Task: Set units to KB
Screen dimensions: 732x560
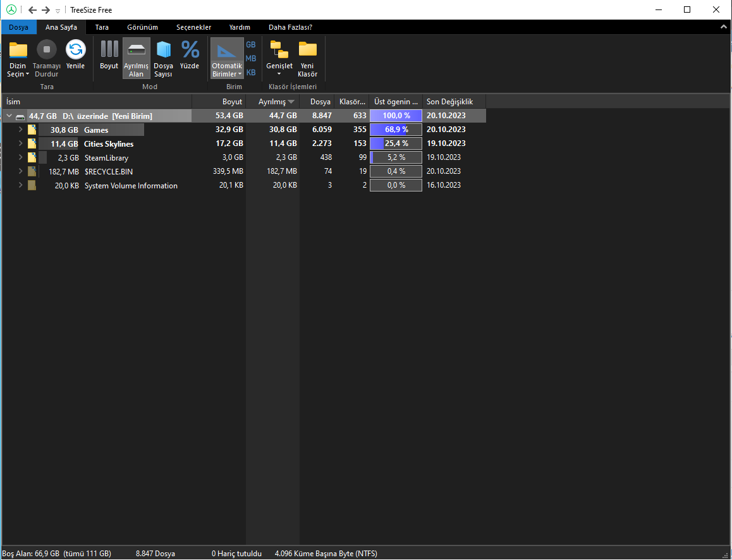Action: (x=251, y=72)
